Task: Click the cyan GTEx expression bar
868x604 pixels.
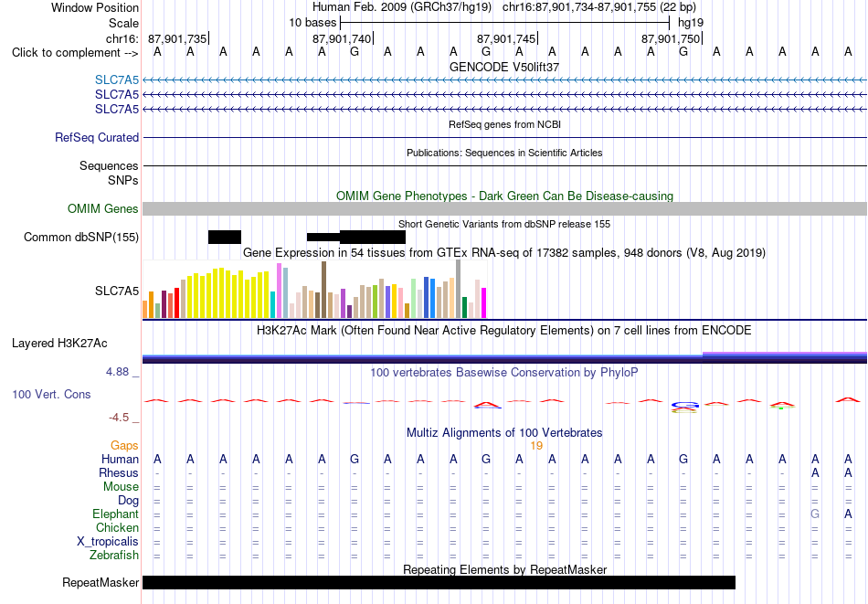Action: click(x=273, y=304)
